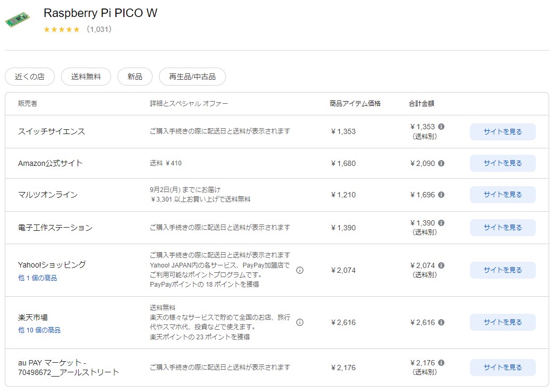Open PayPay points info icon in Yahoo row
Screen dimensions: 555x392
click(300, 270)
